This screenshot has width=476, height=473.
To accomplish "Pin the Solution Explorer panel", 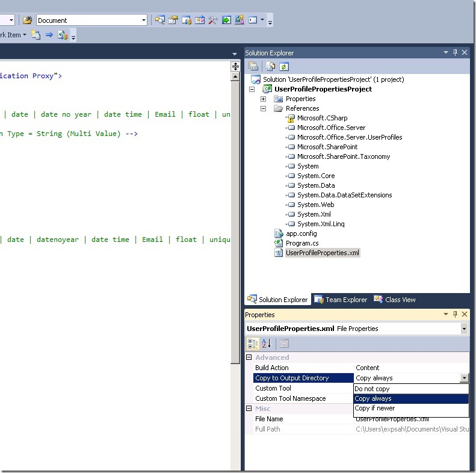I will click(x=456, y=53).
